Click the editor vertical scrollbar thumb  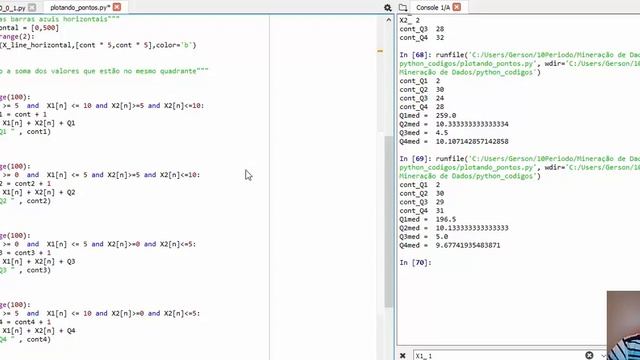coord(388,221)
